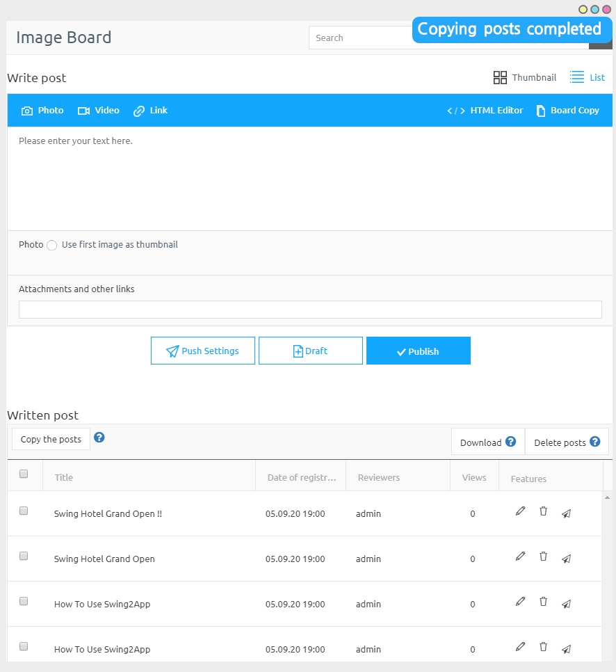Viewport: 616px width, 672px height.
Task: Toggle the select-all checkbox in table header
Action: pyautogui.click(x=24, y=474)
